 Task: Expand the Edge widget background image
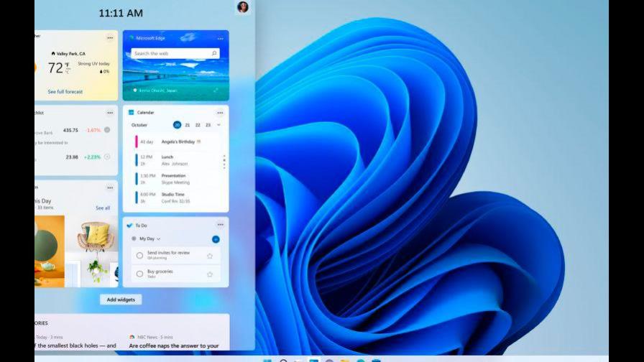click(216, 90)
